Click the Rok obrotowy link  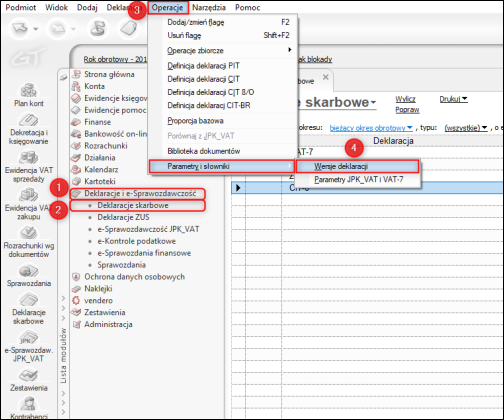pos(115,59)
